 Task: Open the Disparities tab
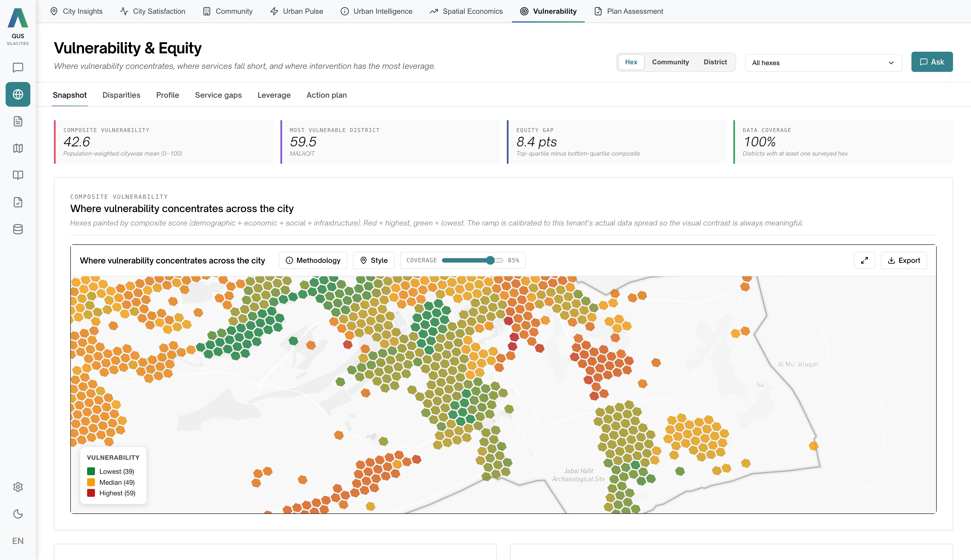121,95
